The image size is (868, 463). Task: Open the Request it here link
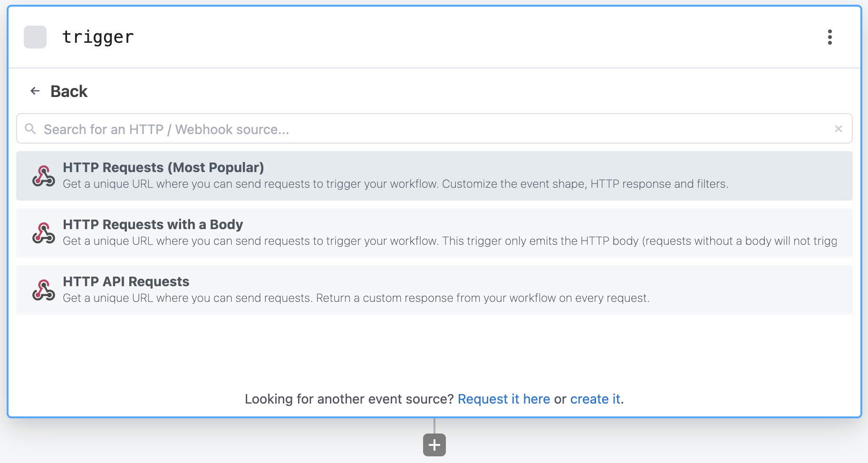pos(504,399)
